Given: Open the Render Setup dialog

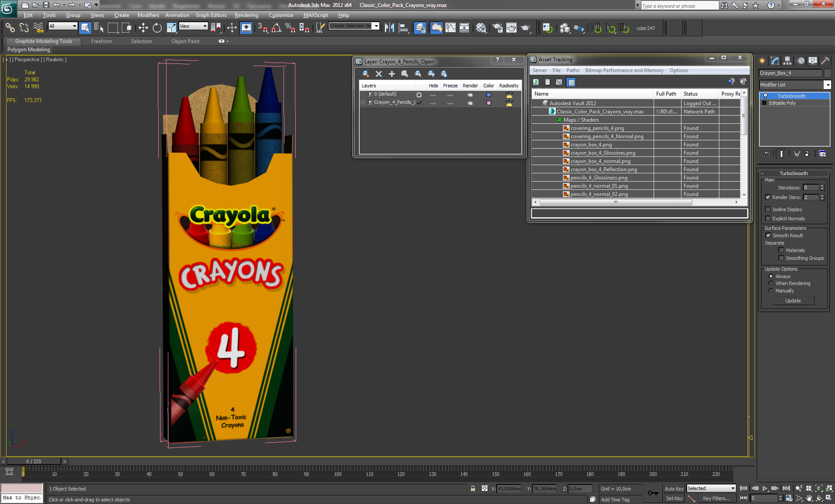Looking at the screenshot, I should [498, 28].
